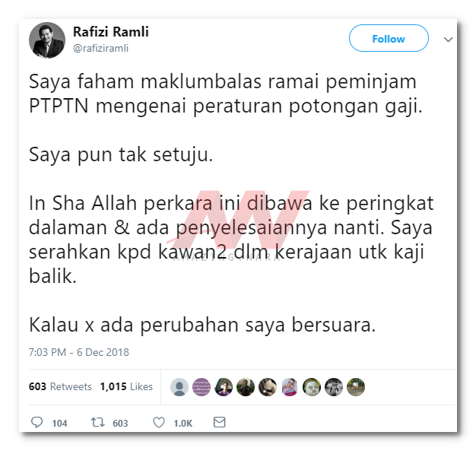Select the baby face liker avatar
This screenshot has height=451, width=476.
tap(312, 387)
